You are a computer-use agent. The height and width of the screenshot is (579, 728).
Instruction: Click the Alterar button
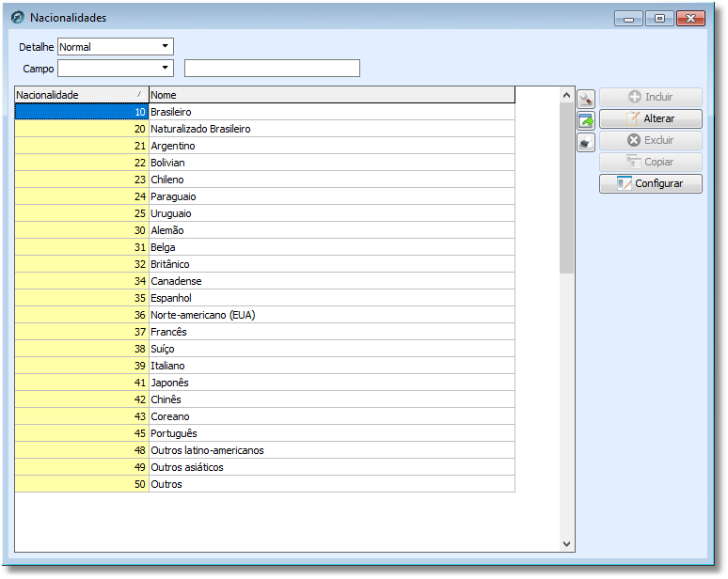[650, 118]
